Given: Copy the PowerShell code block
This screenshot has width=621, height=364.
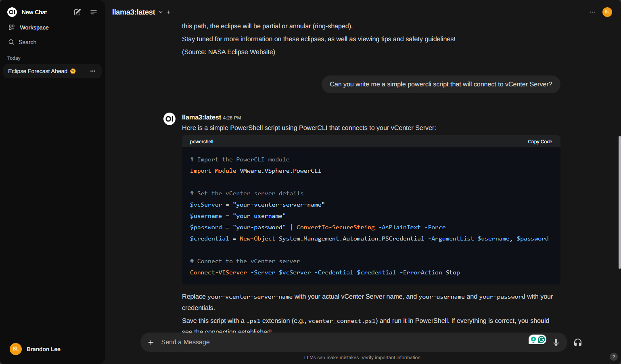Looking at the screenshot, I should pyautogui.click(x=540, y=142).
